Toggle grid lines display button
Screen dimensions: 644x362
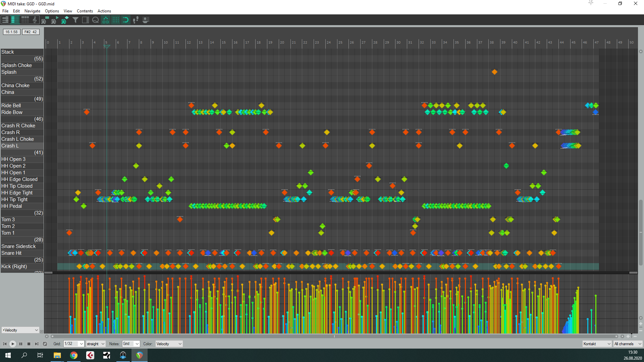click(x=116, y=20)
